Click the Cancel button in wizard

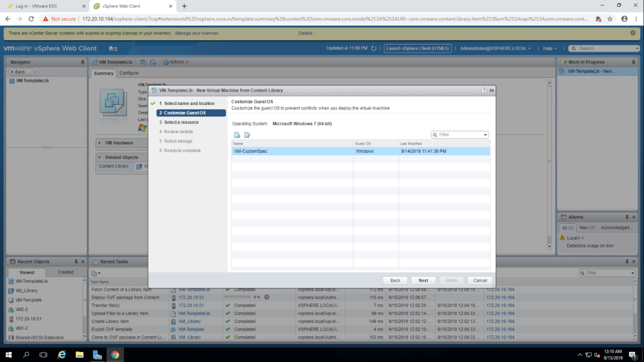[x=480, y=280]
